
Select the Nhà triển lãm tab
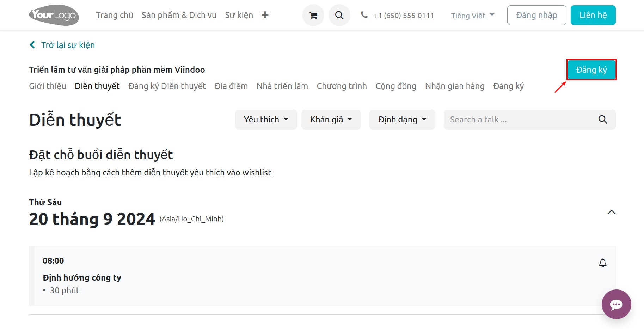point(282,86)
